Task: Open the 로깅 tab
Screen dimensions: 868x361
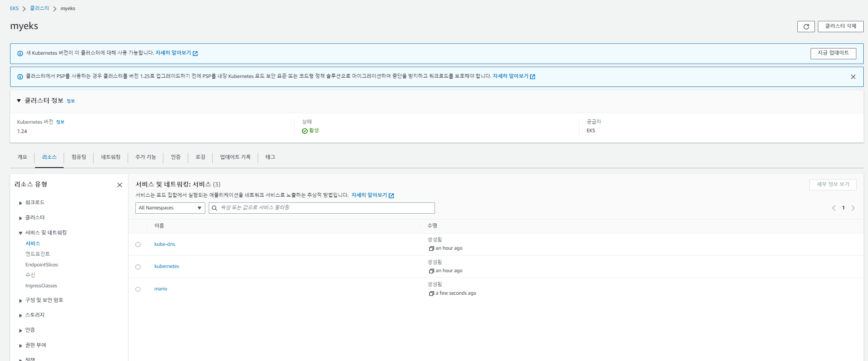Action: (x=200, y=157)
